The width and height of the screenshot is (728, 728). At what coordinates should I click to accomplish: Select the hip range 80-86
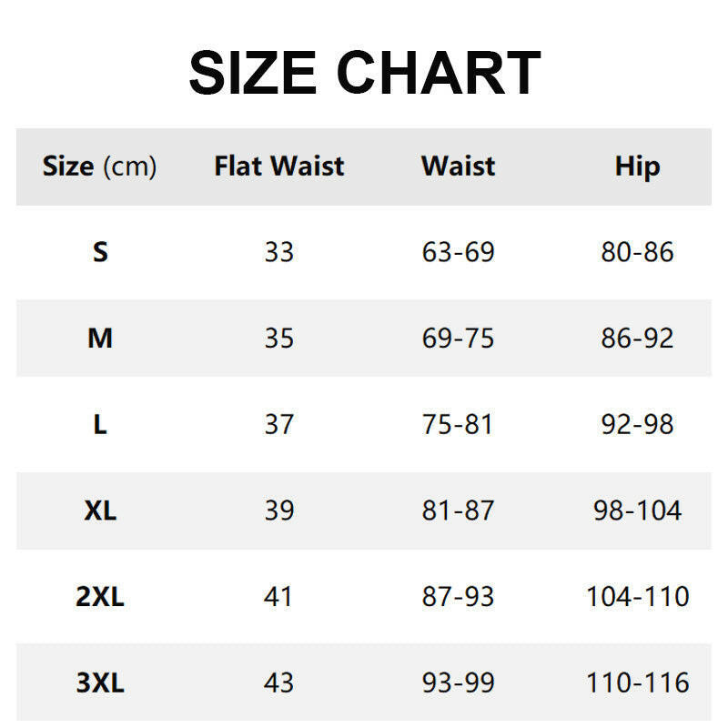637,252
